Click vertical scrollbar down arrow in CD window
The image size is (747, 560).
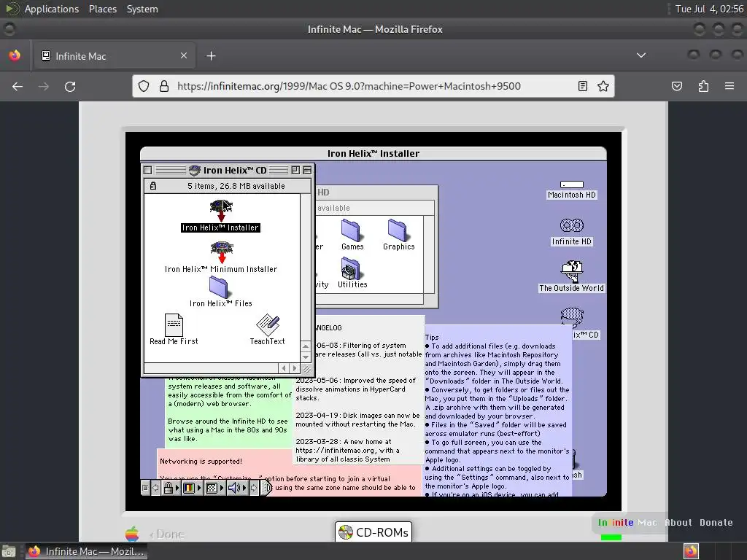tap(306, 357)
